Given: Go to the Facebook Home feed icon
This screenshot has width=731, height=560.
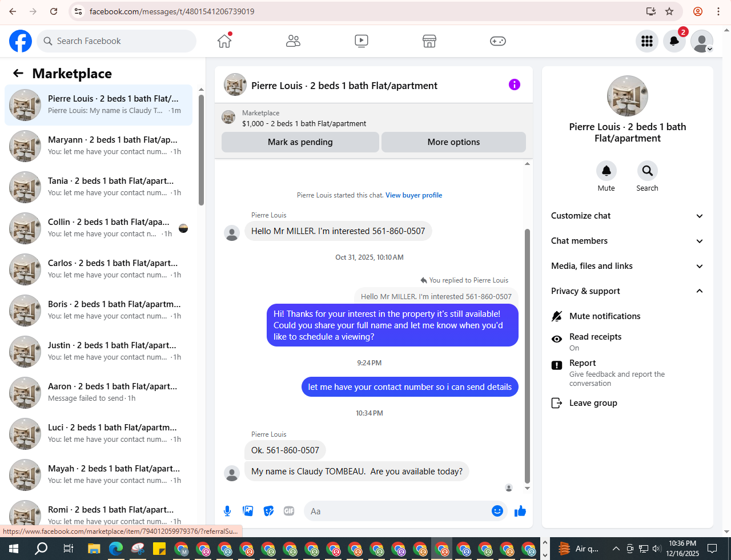Looking at the screenshot, I should [224, 41].
